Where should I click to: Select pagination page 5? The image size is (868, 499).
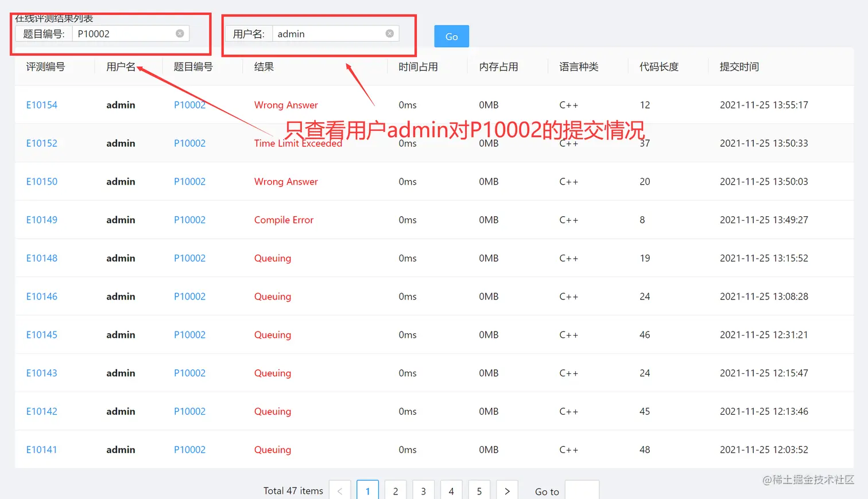click(479, 490)
